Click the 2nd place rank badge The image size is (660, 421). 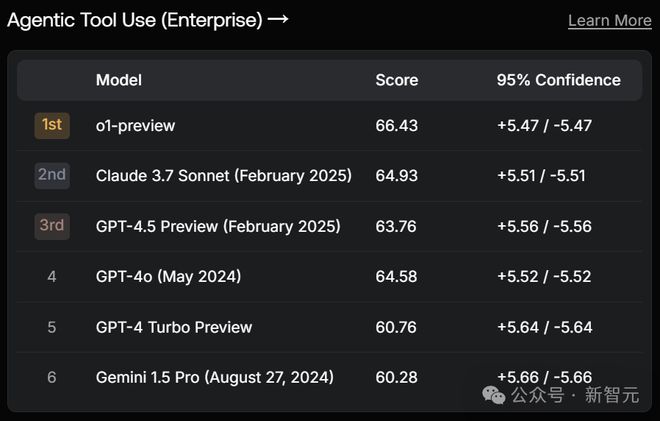click(51, 175)
